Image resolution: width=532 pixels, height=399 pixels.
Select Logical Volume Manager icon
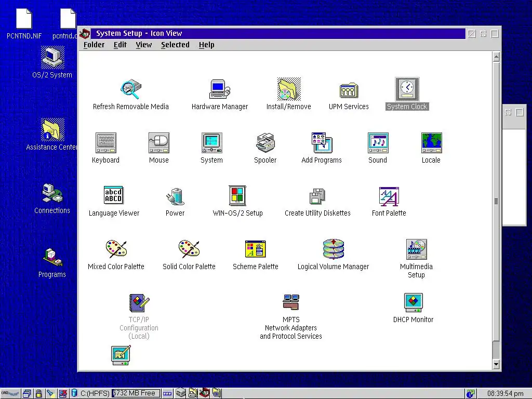point(333,249)
